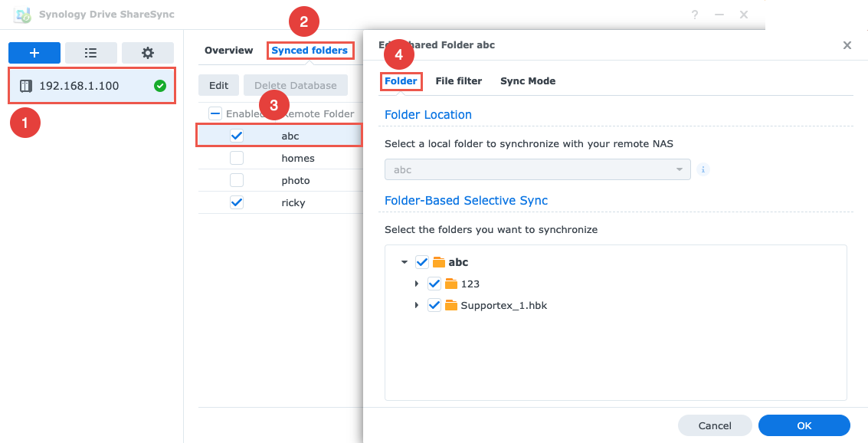Image resolution: width=868 pixels, height=443 pixels.
Task: Select the Folder tab in dialog
Action: (x=401, y=80)
